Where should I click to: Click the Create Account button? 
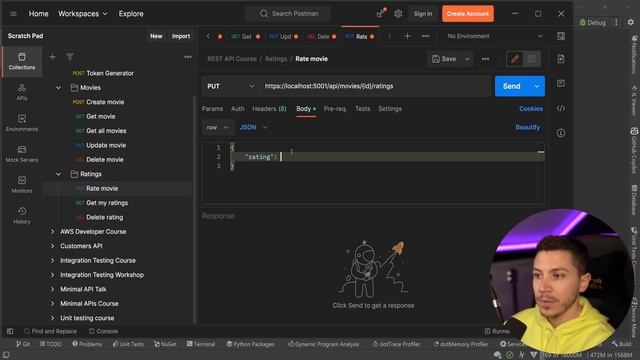(468, 13)
